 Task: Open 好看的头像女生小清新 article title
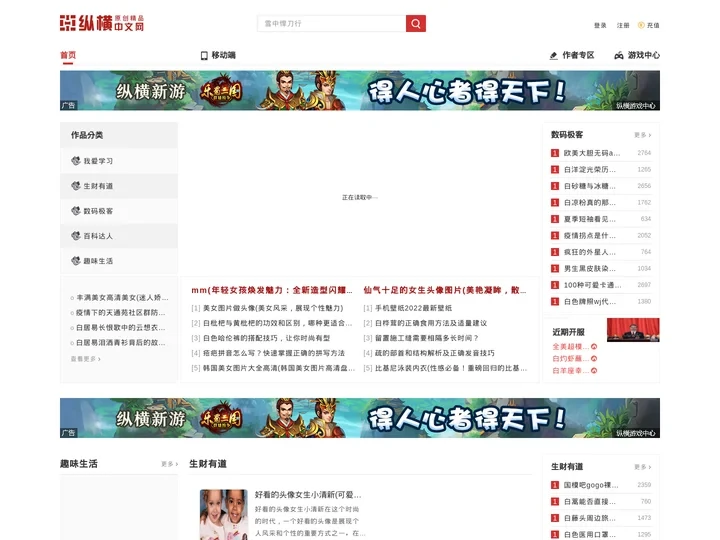[x=308, y=495]
